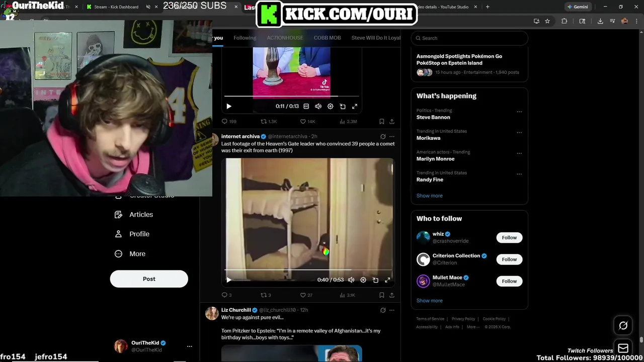Viewport: 644px width, 362px height.
Task: Open Profile in sidebar
Action: coord(132,234)
